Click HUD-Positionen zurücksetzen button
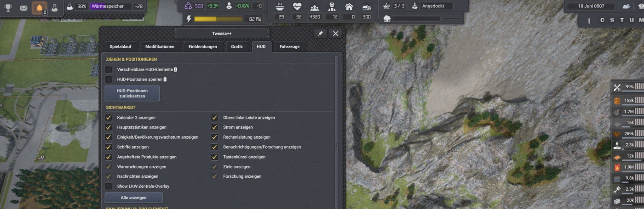The image size is (644, 209). click(x=132, y=93)
